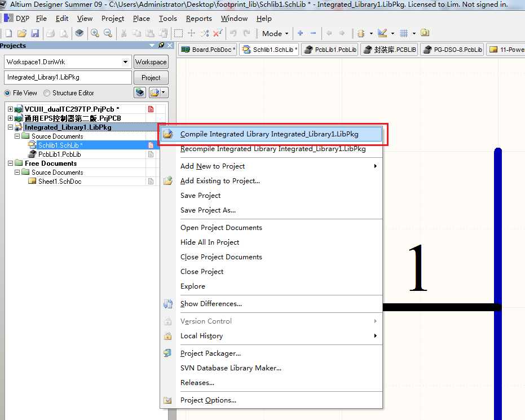Click the Print toolbar icon
This screenshot has height=420, width=525.
click(51, 33)
